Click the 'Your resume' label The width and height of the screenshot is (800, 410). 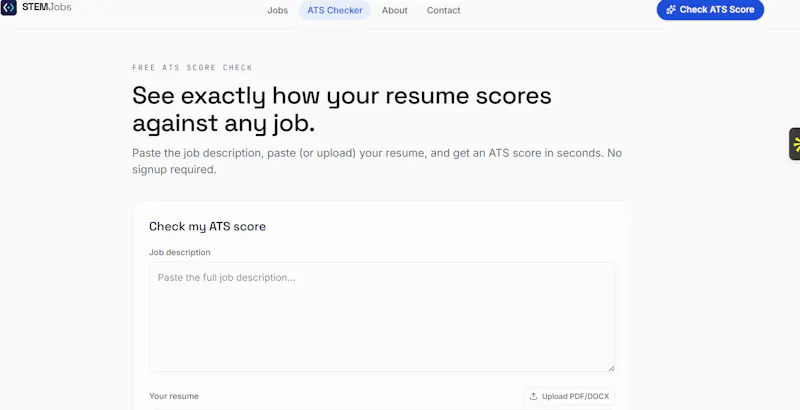(x=174, y=396)
